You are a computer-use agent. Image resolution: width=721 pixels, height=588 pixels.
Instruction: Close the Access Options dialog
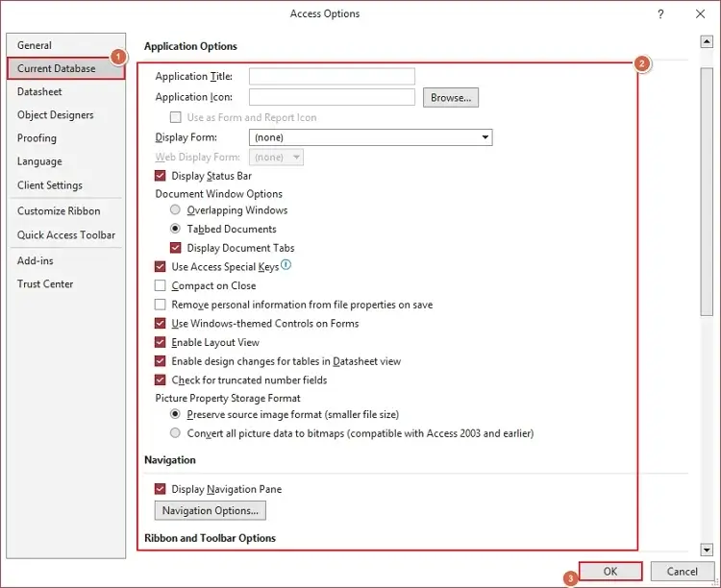[700, 13]
